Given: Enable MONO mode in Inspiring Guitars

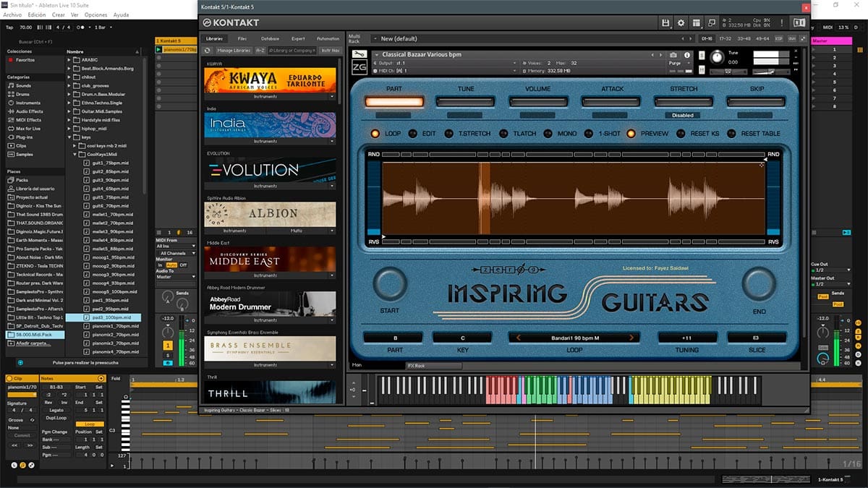Looking at the screenshot, I should pyautogui.click(x=548, y=134).
